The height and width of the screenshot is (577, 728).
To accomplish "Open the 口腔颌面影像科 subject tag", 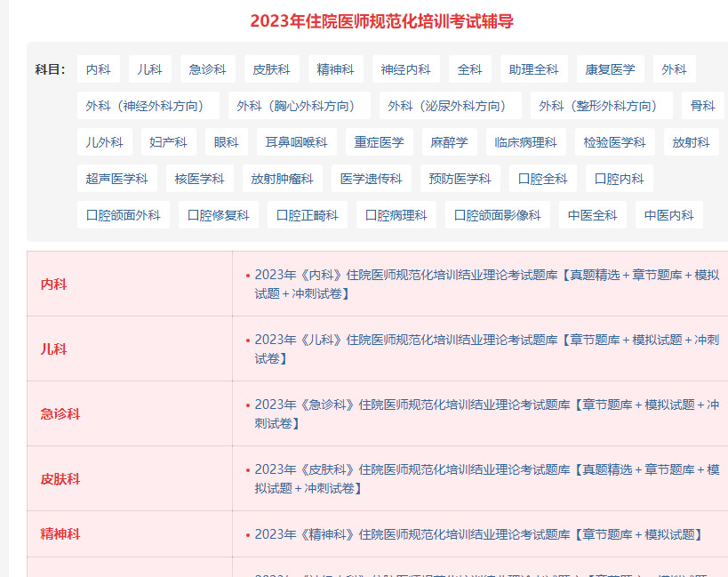I will (x=497, y=215).
